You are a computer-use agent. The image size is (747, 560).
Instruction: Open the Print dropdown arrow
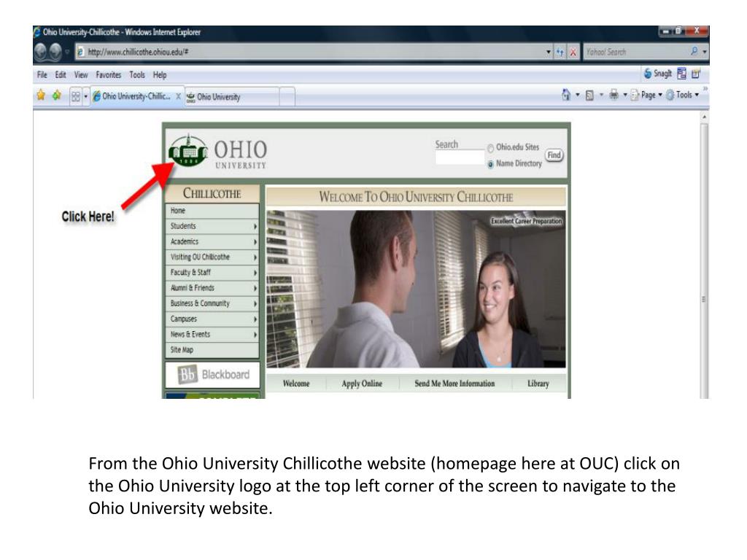(x=625, y=95)
